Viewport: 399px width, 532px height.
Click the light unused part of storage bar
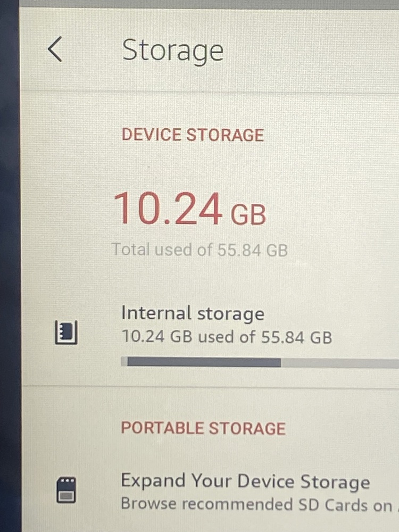pos(340,363)
